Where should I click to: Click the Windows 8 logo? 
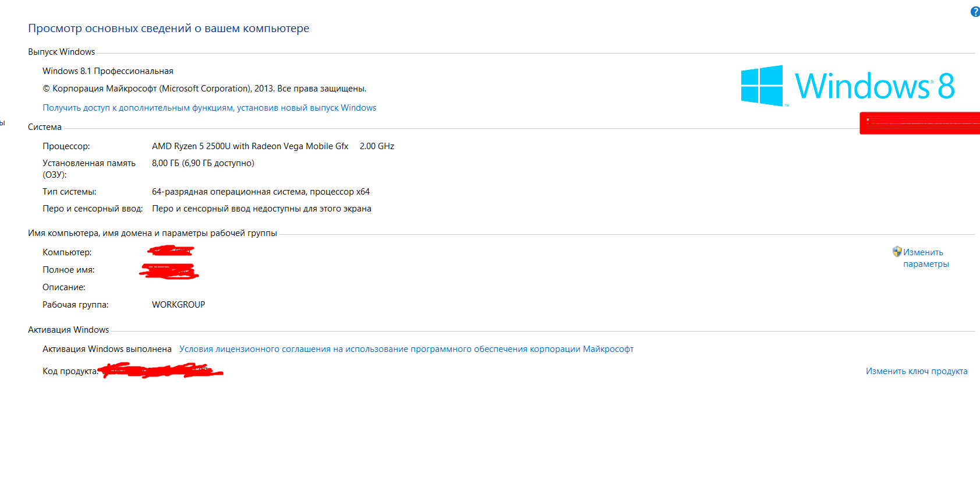848,86
